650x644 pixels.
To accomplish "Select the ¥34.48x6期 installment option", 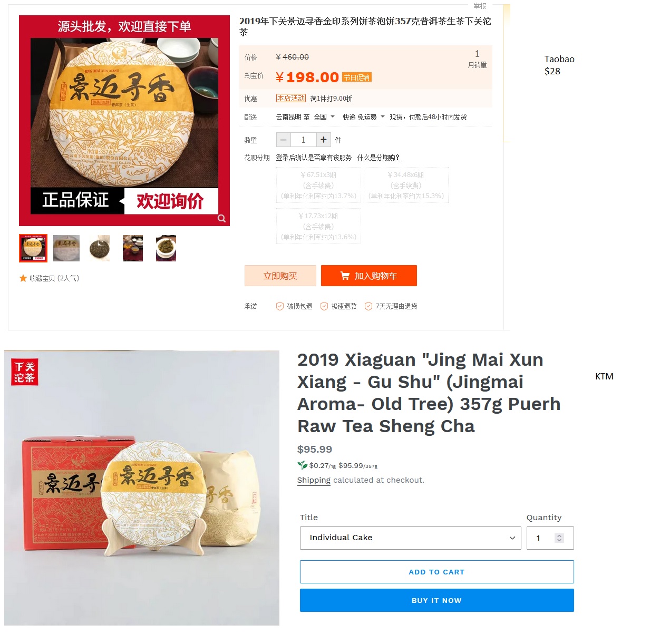I will [406, 186].
